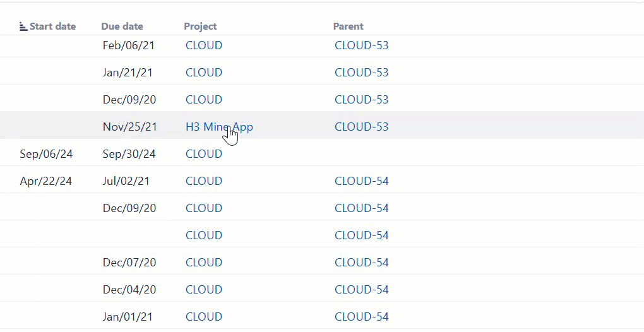644x332 pixels.
Task: Open CLOUD project in the Jan/01/21 row
Action: coord(204,317)
